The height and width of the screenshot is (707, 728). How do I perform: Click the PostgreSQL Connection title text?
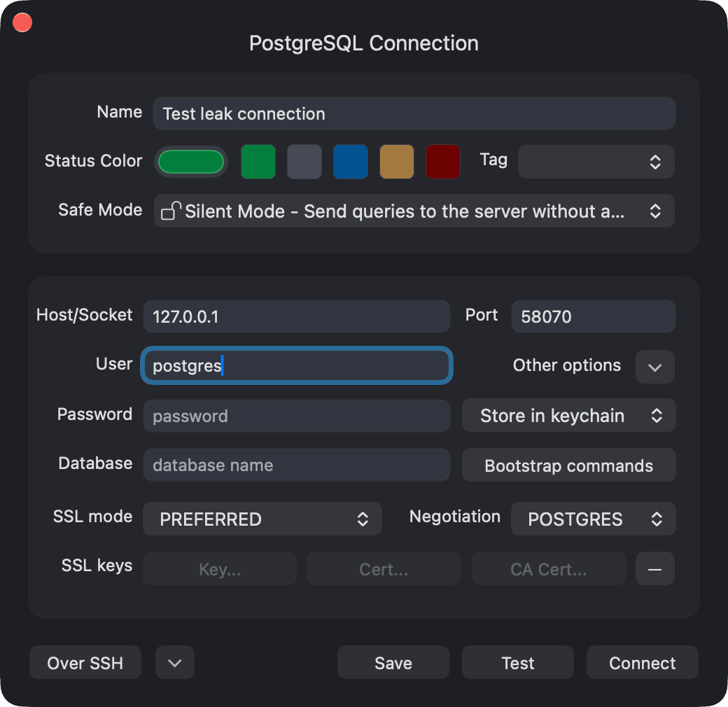363,43
